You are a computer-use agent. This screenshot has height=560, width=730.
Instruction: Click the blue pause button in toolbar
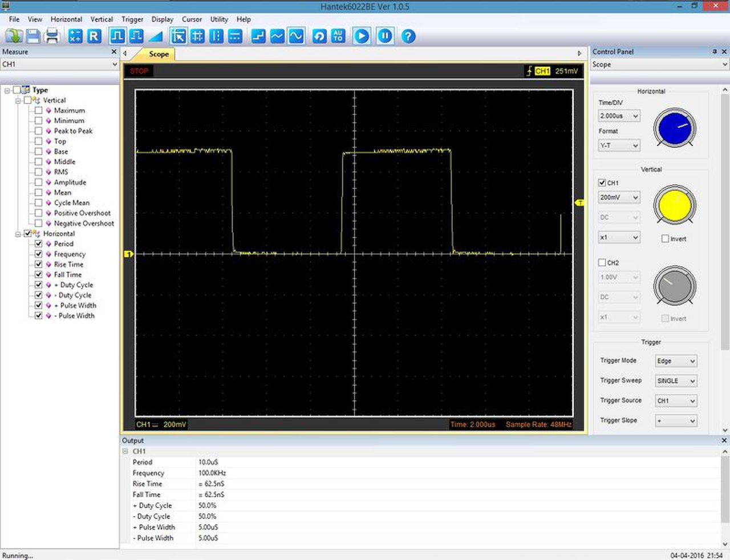(385, 36)
